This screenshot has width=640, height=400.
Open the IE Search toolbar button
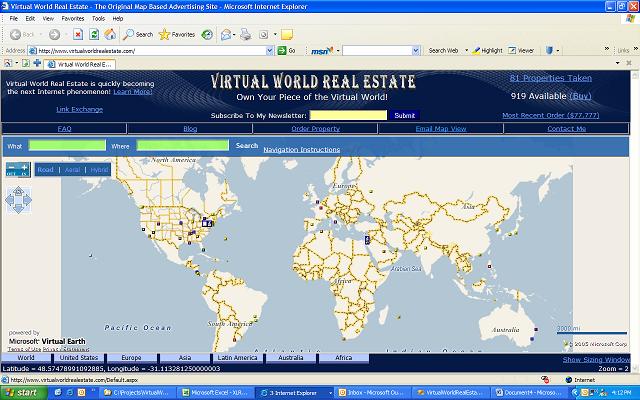click(x=138, y=35)
